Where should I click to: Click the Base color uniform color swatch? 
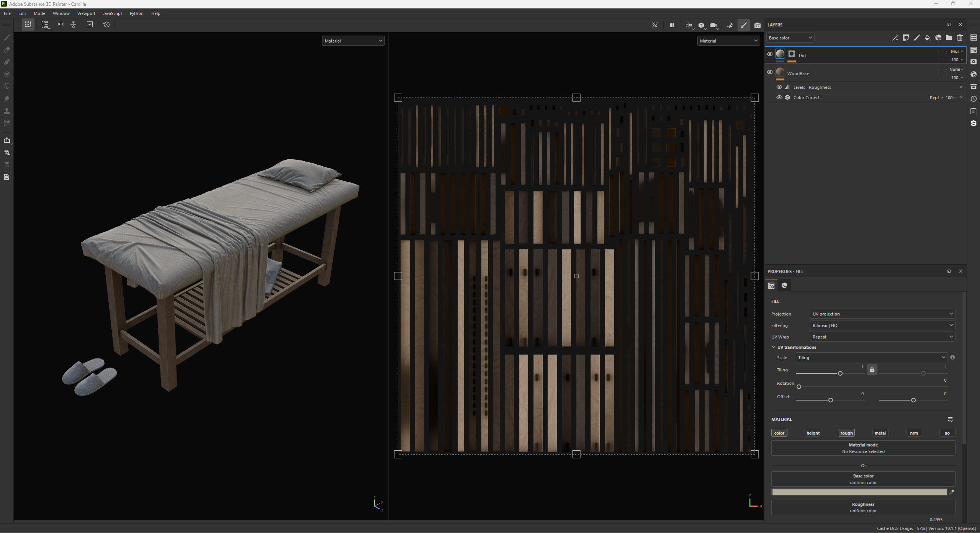859,492
